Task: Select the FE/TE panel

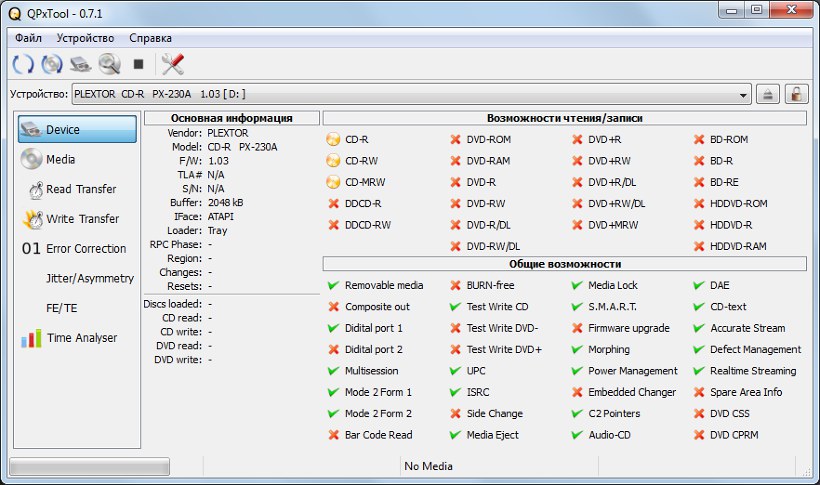Action: point(62,308)
